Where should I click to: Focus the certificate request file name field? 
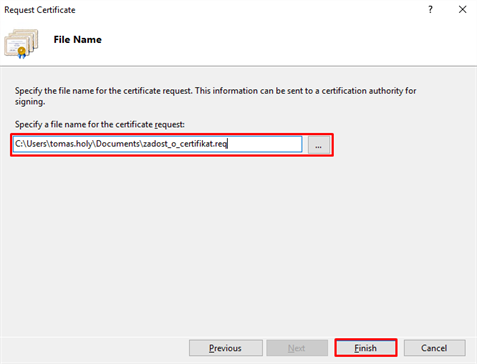coord(158,144)
